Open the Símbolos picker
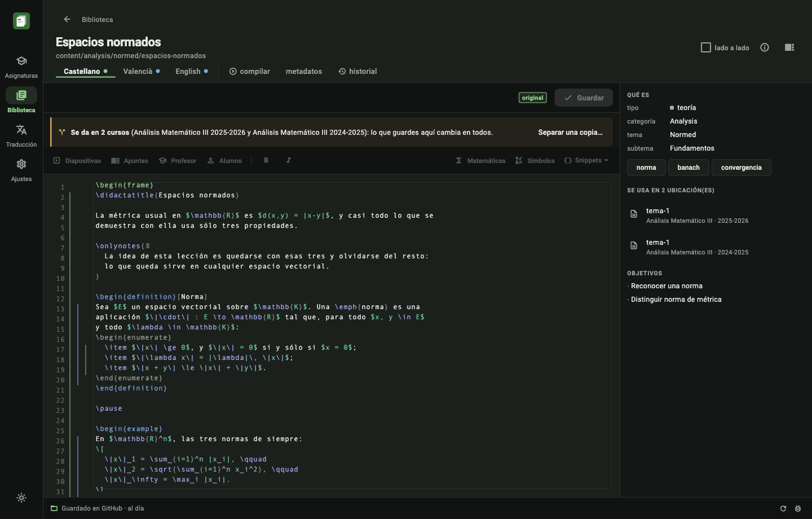812x519 pixels. [x=535, y=161]
